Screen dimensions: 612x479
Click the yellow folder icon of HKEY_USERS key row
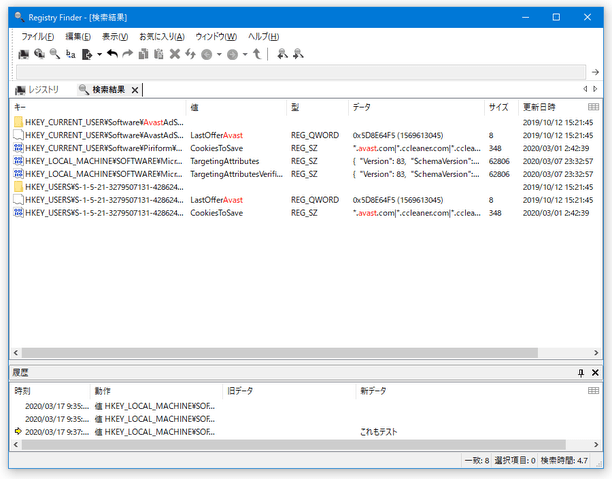[18, 187]
